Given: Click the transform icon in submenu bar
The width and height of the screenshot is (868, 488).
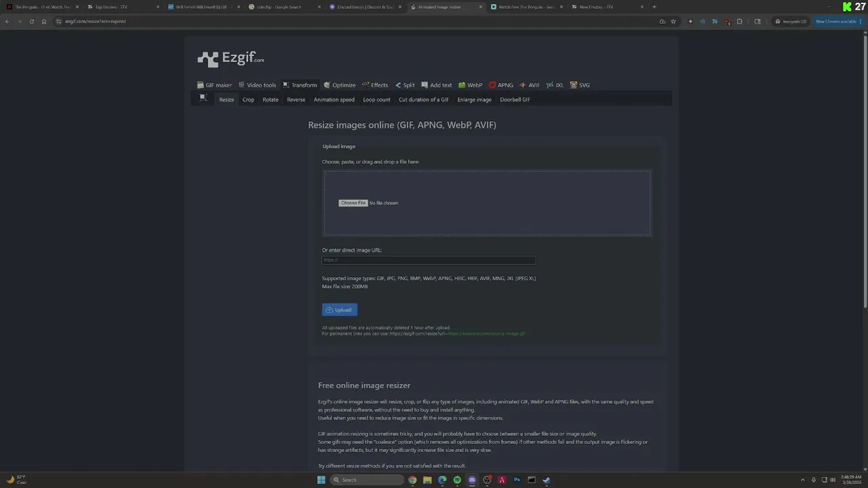Looking at the screenshot, I should 203,98.
